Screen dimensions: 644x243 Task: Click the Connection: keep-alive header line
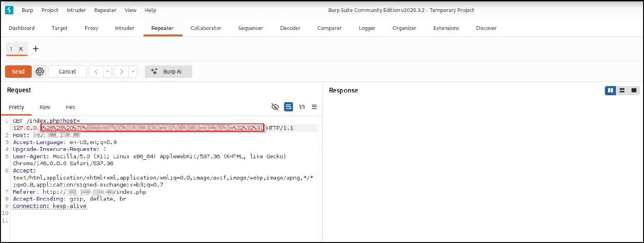tap(50, 206)
